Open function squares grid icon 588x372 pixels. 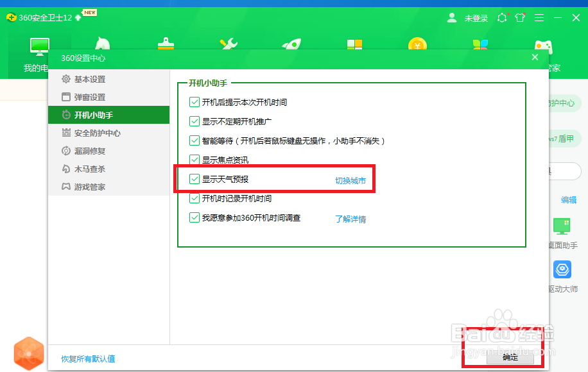(354, 44)
